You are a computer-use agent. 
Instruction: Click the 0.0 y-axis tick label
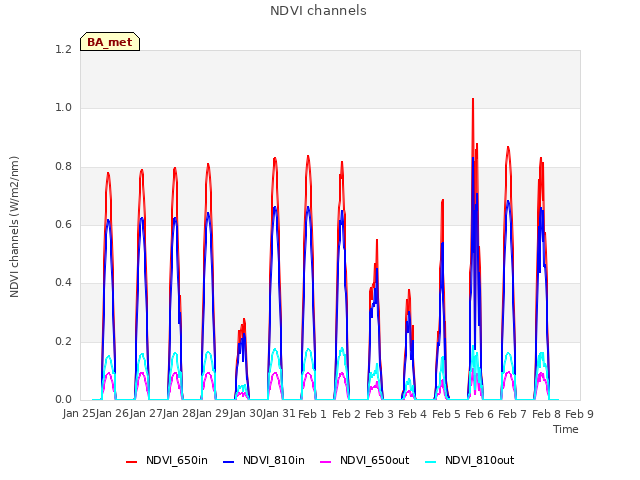64,399
